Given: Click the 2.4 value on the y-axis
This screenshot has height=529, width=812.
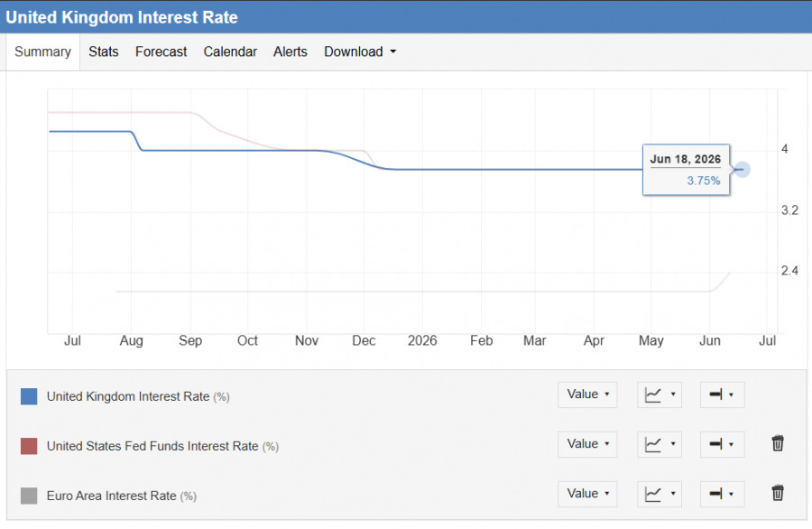Looking at the screenshot, I should click(789, 271).
